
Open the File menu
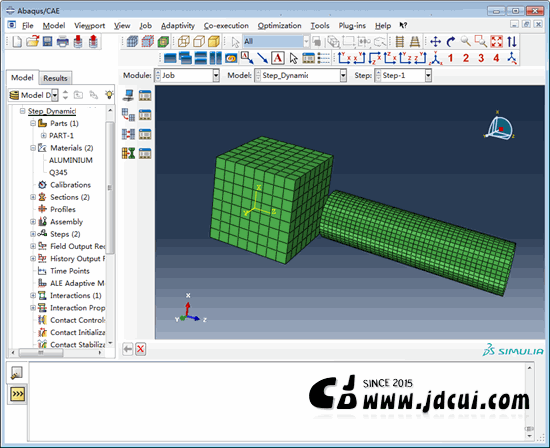(x=27, y=26)
